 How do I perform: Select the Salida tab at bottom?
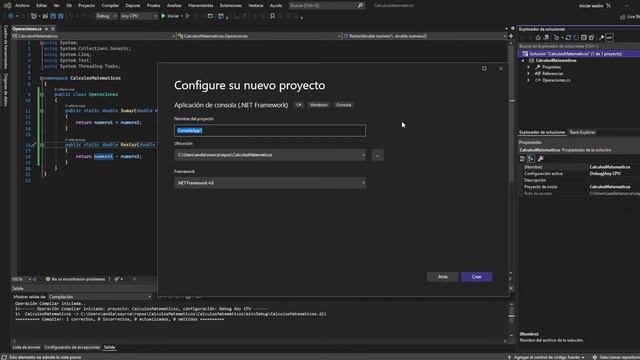click(x=109, y=347)
